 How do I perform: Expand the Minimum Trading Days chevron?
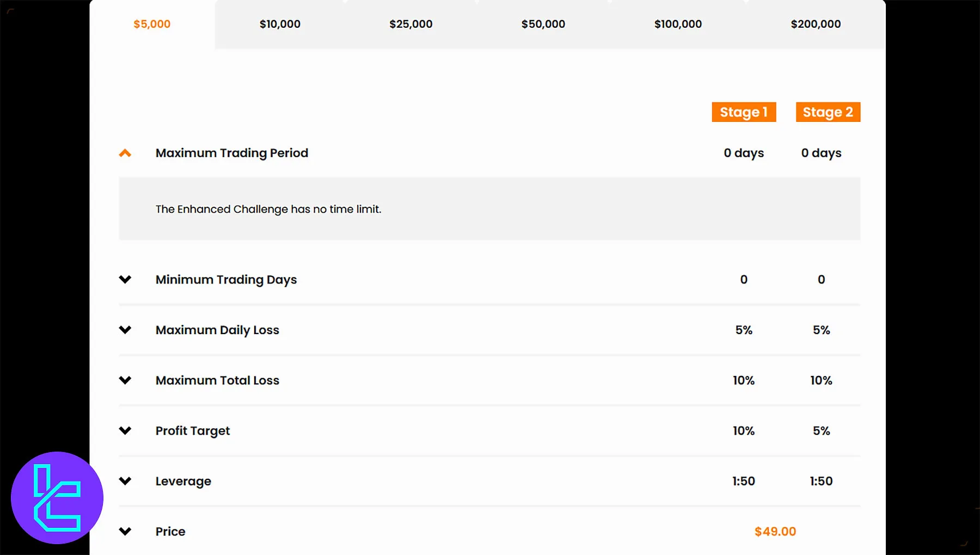tap(125, 279)
